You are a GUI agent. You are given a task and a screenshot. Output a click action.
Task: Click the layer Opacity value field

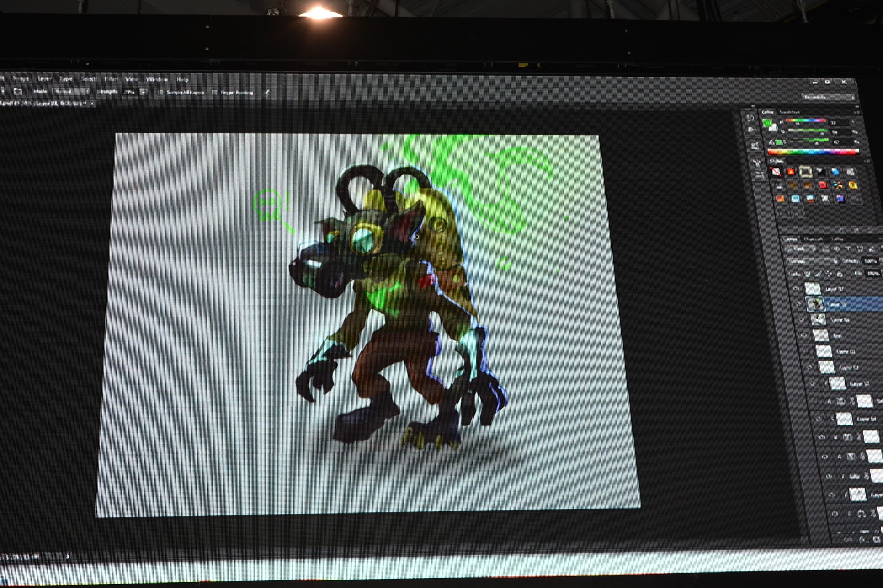coord(870,261)
